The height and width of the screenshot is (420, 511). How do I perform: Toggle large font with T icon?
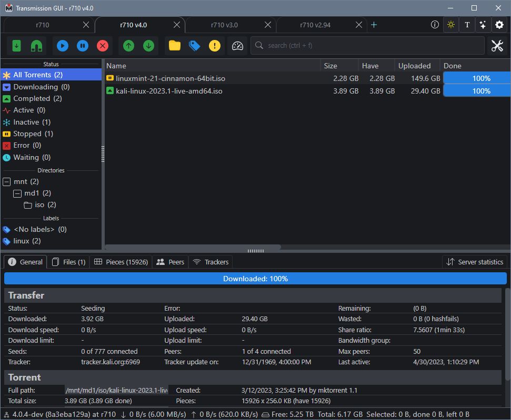tap(467, 25)
